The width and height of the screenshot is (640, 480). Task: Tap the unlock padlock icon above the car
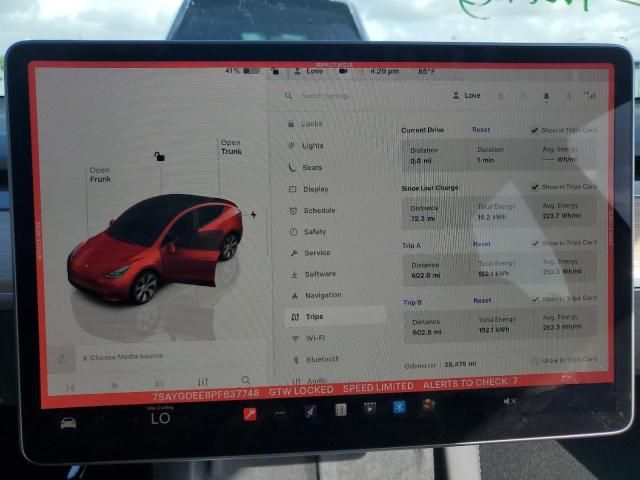[x=159, y=156]
